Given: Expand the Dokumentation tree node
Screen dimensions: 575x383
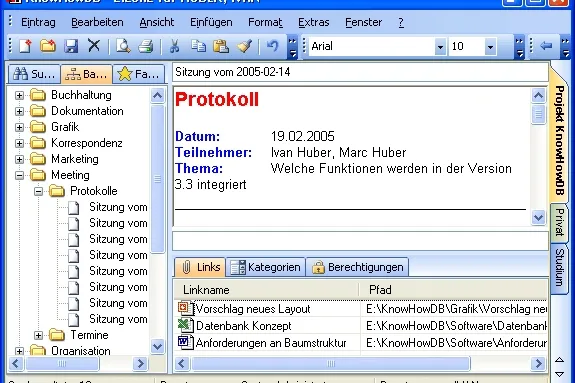Looking at the screenshot, I should [x=19, y=111].
